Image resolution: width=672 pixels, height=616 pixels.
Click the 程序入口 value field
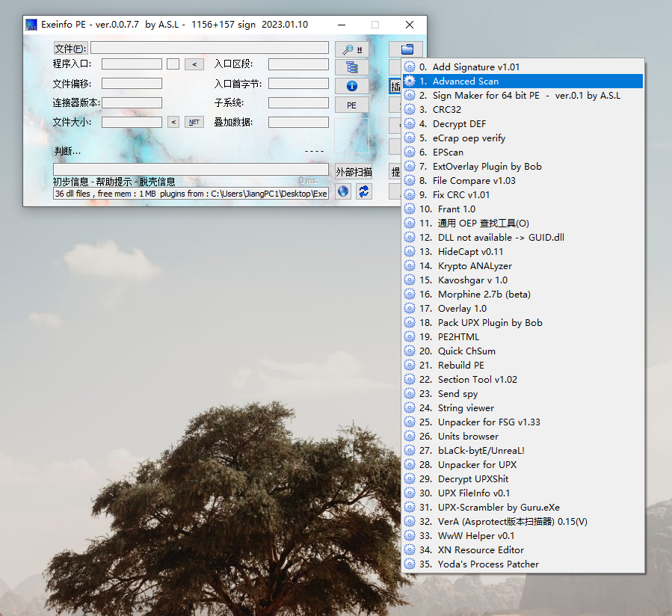coord(132,64)
